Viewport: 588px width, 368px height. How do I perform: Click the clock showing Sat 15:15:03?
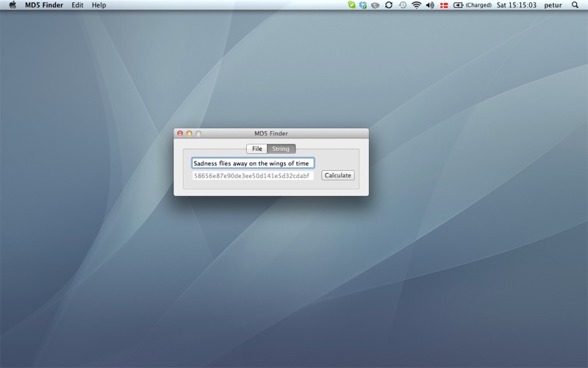click(x=517, y=5)
